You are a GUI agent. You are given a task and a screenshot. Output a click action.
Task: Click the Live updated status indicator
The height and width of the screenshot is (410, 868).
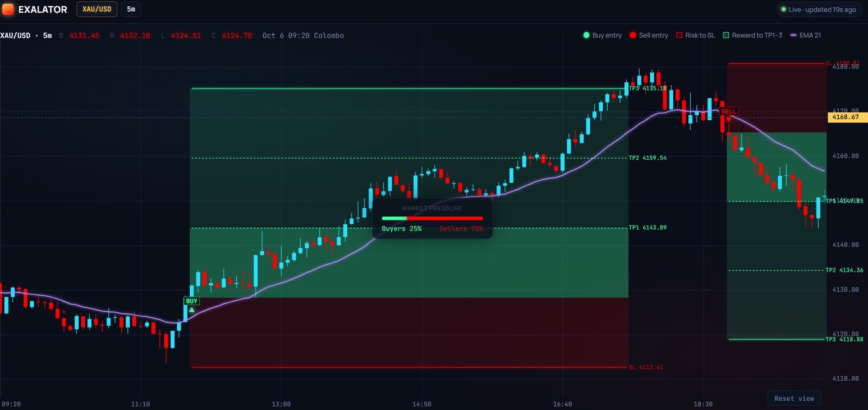point(818,9)
